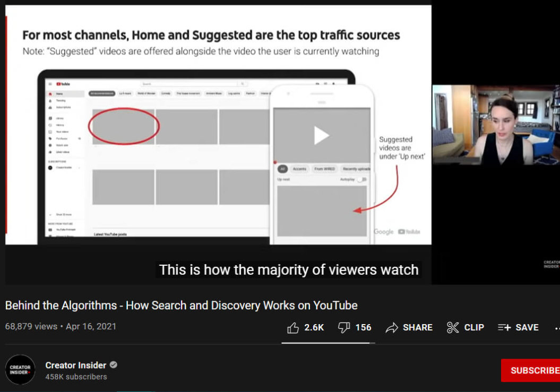560x392 pixels.
Task: Open the Creator Insider channel name link
Action: 76,365
